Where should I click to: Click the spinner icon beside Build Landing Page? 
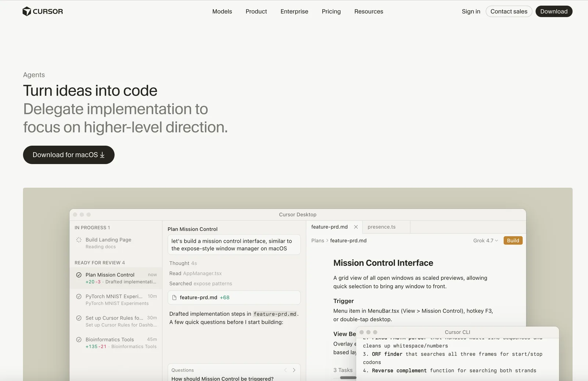(x=79, y=240)
